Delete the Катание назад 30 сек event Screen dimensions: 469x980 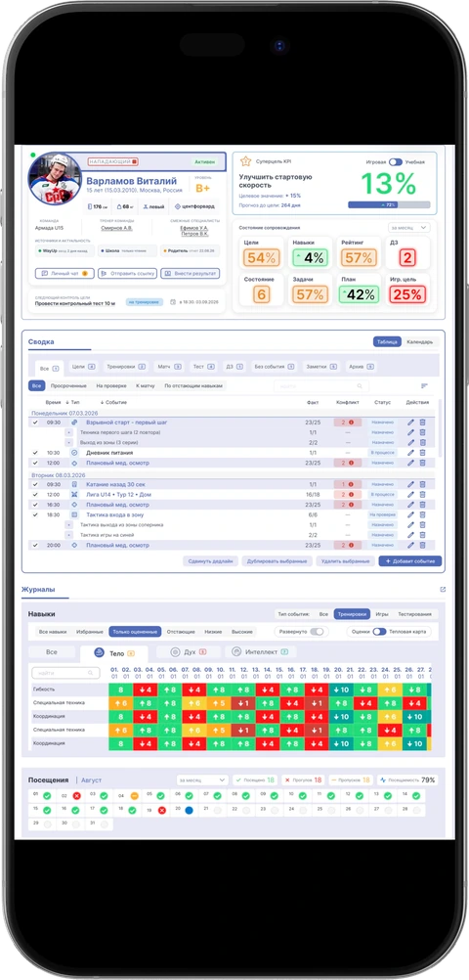click(422, 484)
